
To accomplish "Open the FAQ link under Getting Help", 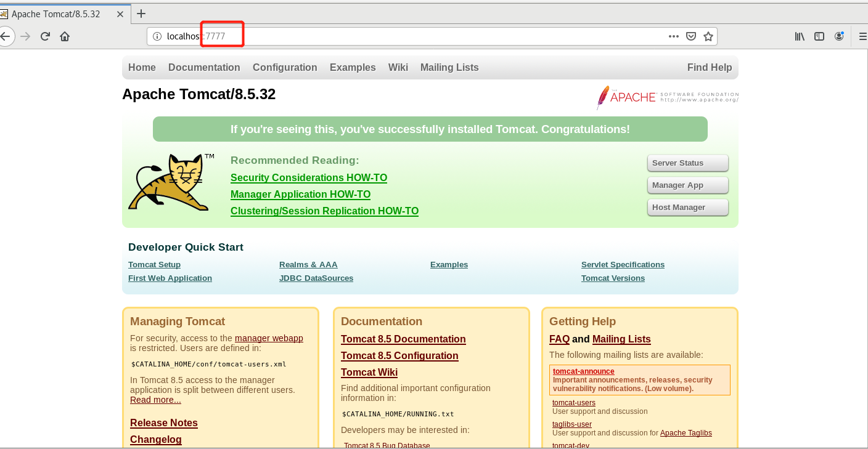I will click(559, 339).
